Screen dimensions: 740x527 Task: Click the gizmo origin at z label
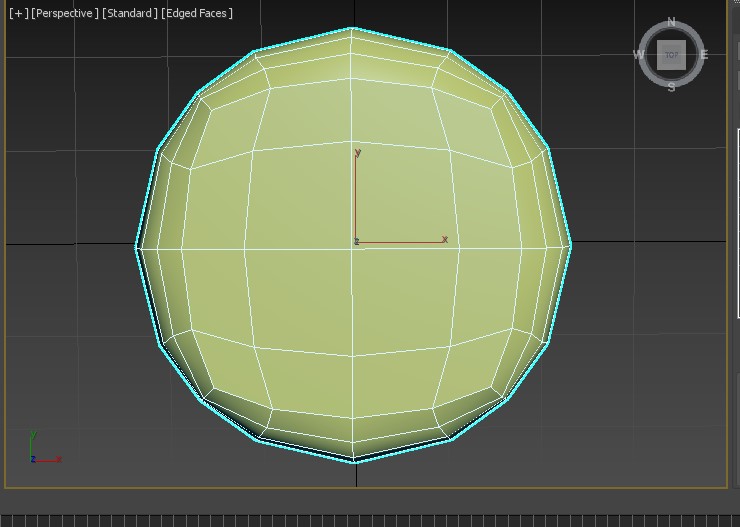click(x=356, y=242)
